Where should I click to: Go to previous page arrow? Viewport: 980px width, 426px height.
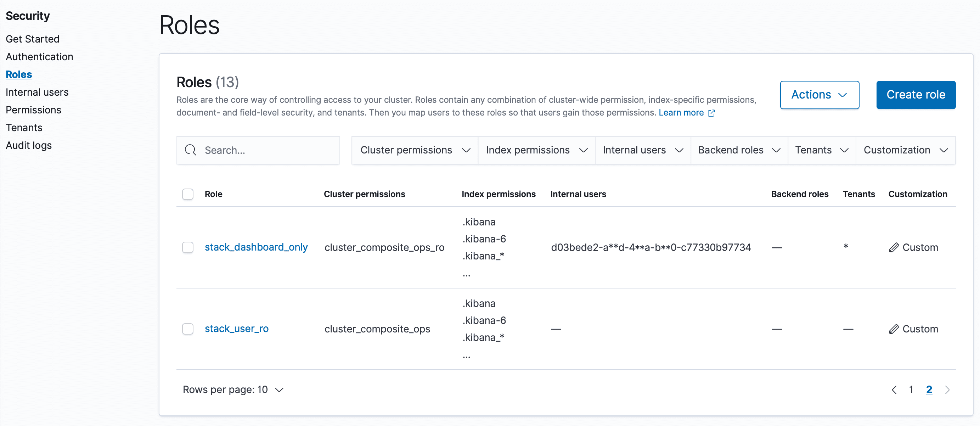894,390
